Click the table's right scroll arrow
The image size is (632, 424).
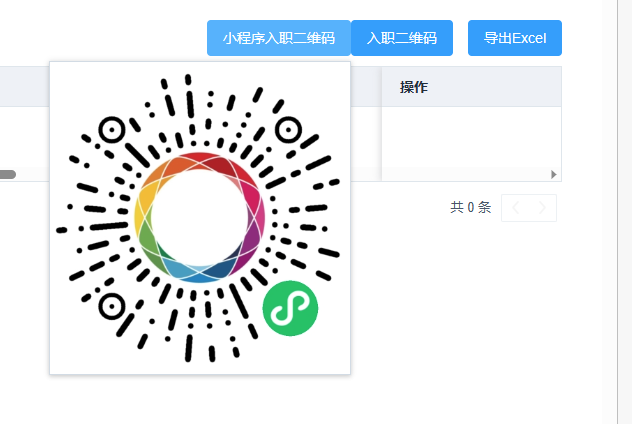click(554, 174)
